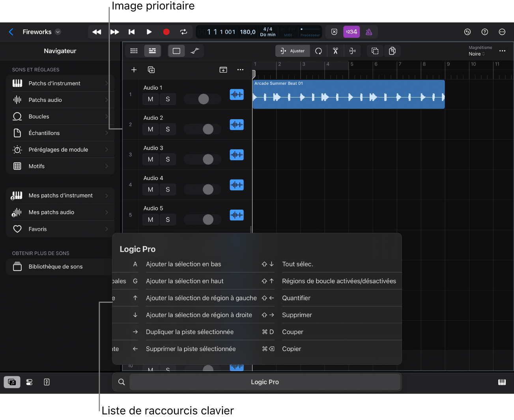Click Audio 2 waveform track icon

237,125
